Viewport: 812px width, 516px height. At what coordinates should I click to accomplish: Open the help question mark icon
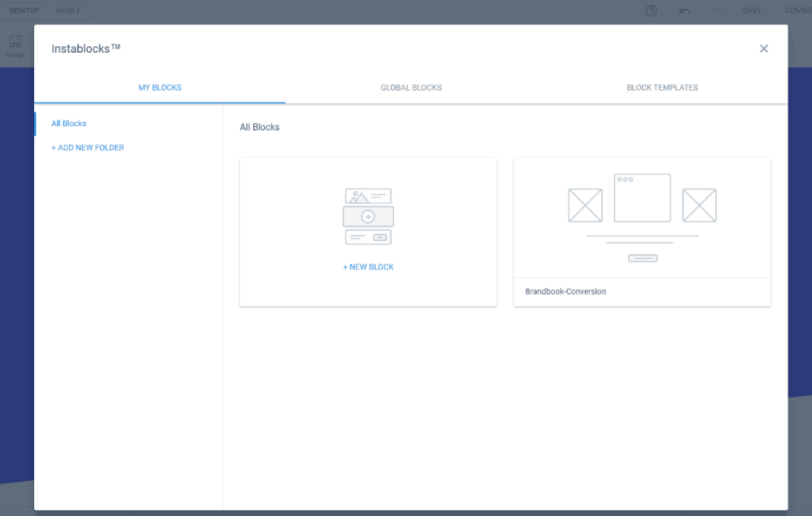pyautogui.click(x=651, y=11)
